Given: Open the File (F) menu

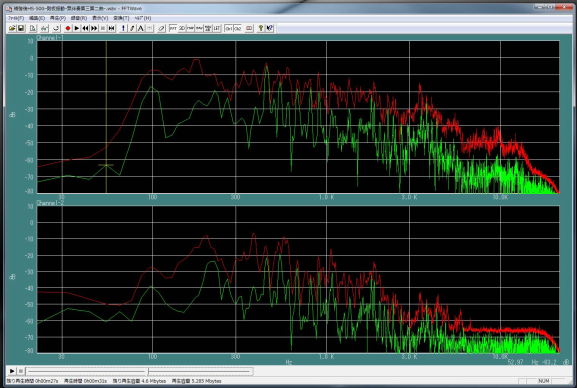Looking at the screenshot, I should pos(15,18).
